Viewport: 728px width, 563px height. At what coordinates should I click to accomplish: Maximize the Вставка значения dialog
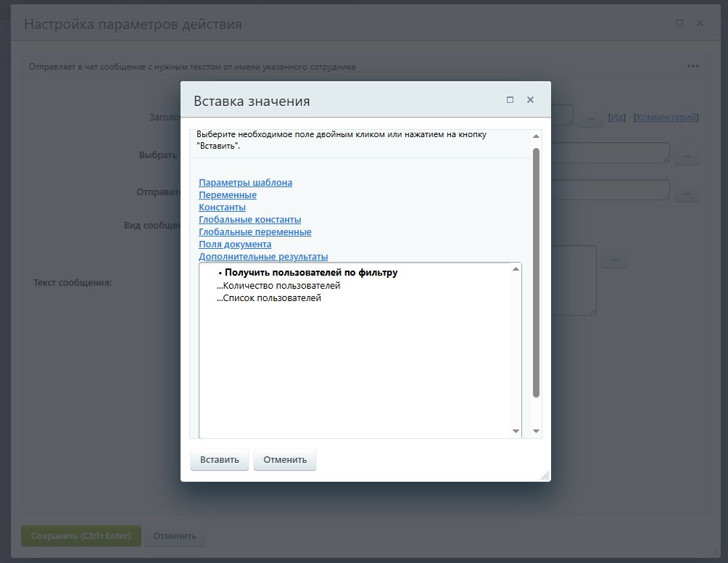510,100
